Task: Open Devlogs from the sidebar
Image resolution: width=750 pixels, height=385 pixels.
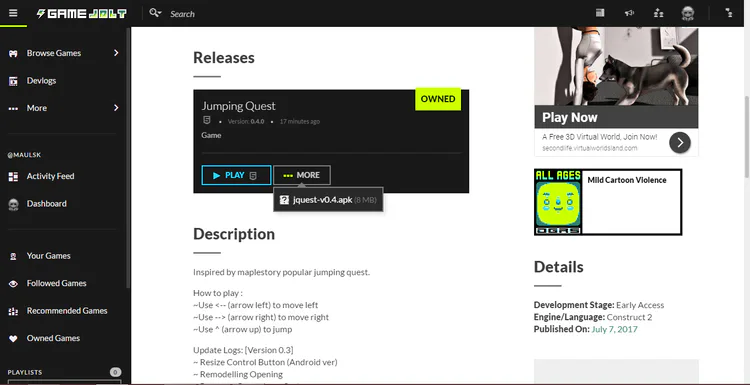Action: [41, 80]
